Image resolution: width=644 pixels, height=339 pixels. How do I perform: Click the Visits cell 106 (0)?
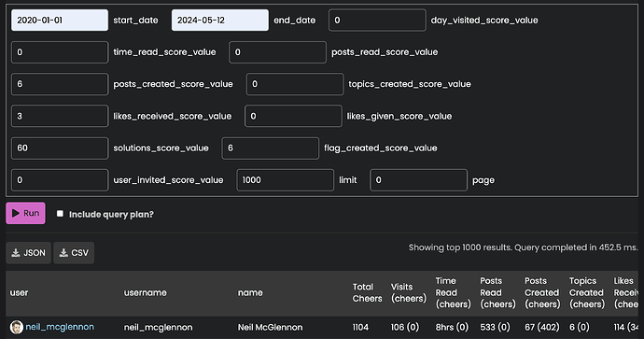(x=404, y=328)
